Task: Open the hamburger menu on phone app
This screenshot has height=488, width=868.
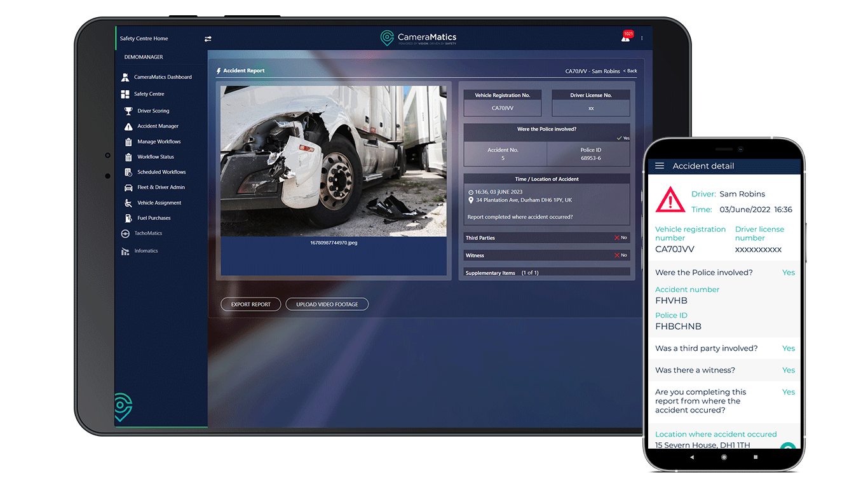Action: [x=660, y=166]
